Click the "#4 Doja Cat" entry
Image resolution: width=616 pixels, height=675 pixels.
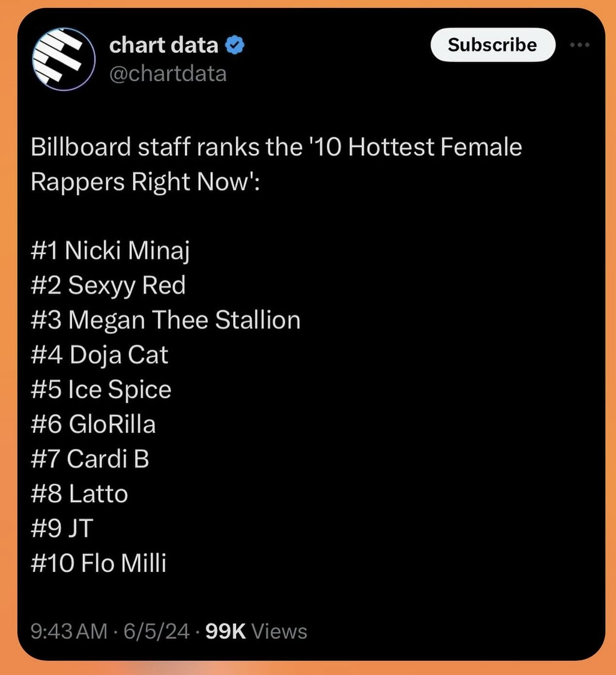click(99, 355)
